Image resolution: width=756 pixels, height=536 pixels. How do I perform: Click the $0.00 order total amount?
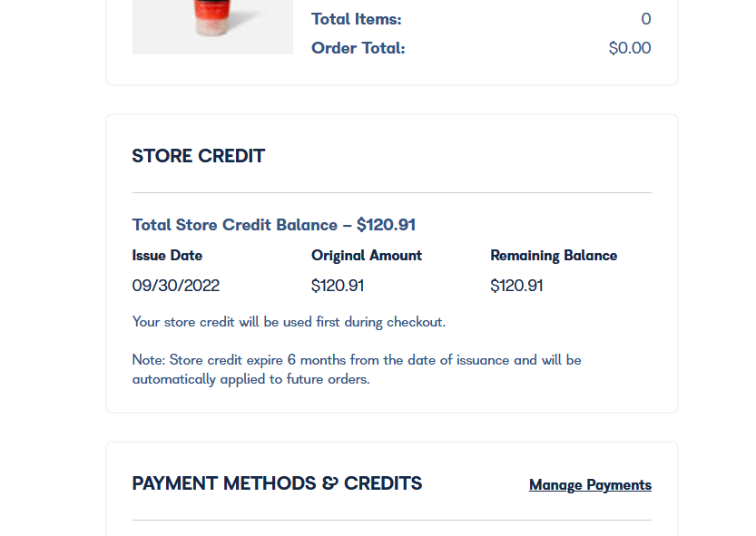pos(630,47)
